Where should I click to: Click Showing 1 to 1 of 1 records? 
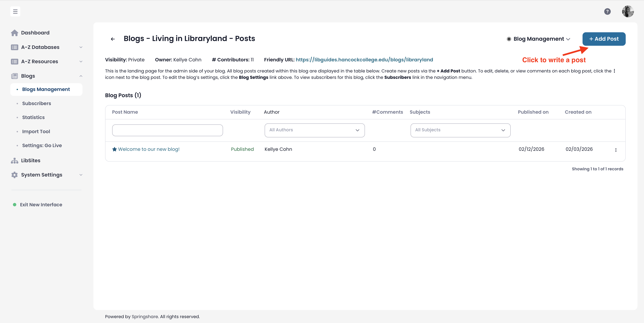click(x=597, y=169)
